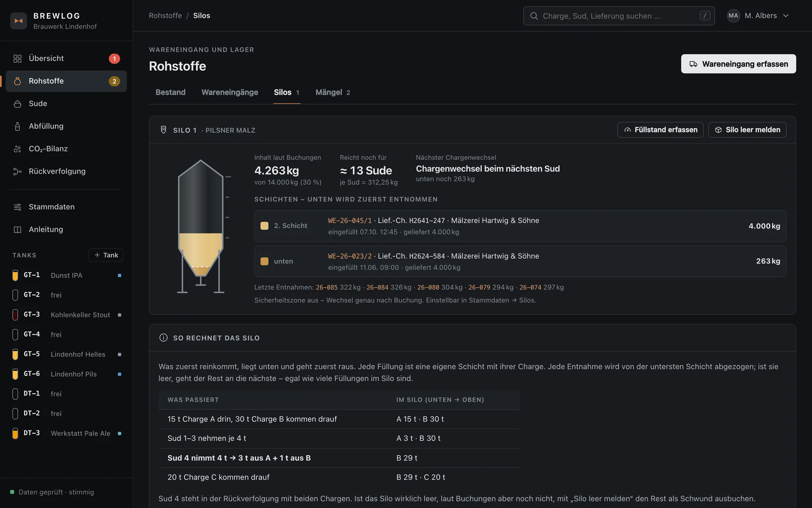Open withdrawal batch 26-085

point(327,287)
